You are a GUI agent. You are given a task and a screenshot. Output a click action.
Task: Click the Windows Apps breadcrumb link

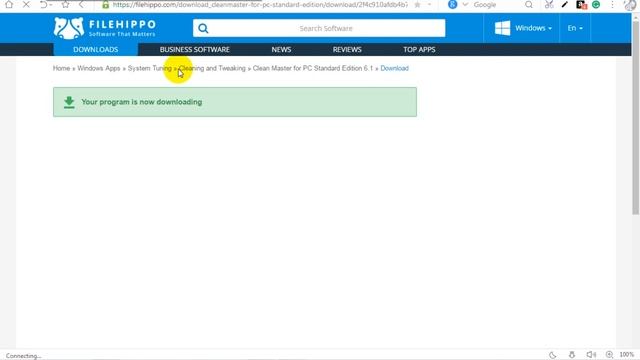pyautogui.click(x=99, y=68)
